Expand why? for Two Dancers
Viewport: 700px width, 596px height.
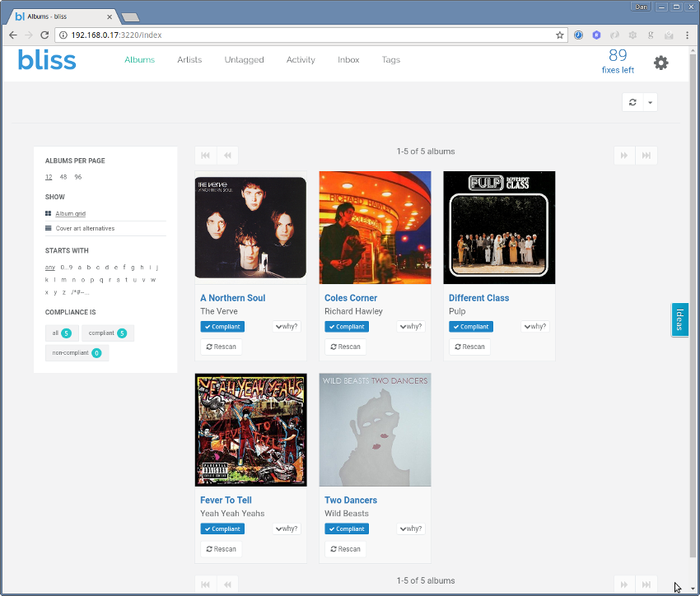click(x=411, y=528)
